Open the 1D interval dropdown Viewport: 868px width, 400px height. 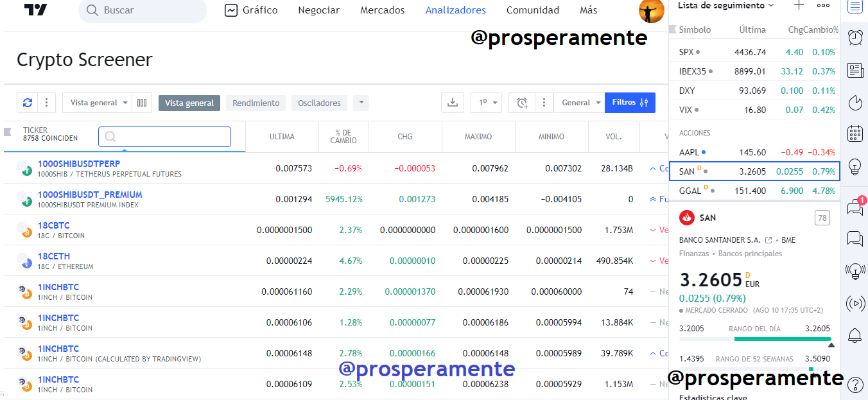point(486,103)
